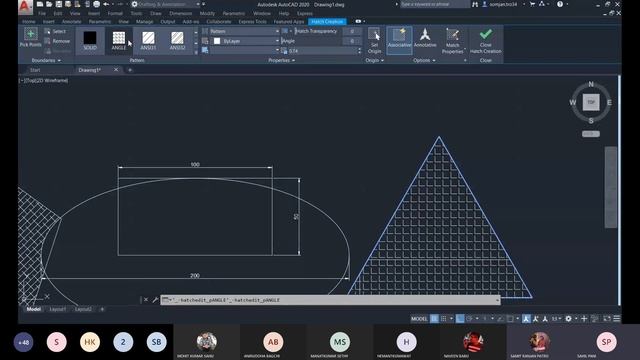Image resolution: width=640 pixels, height=360 pixels.
Task: Switch to the Layout2 tab
Action: tap(83, 309)
